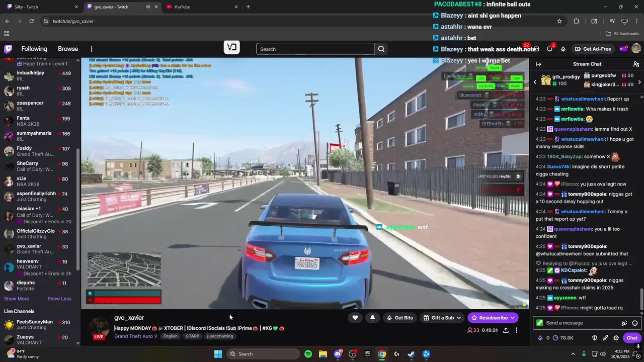Share the stream using share icon

(506, 330)
